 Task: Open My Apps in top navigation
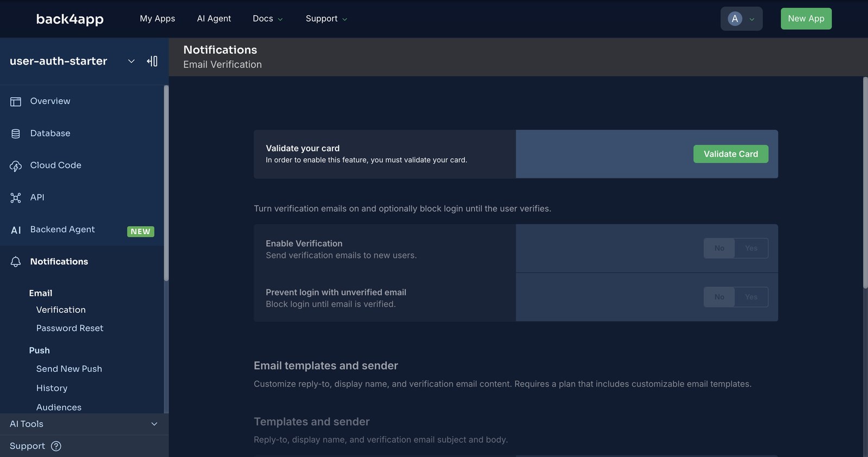click(x=157, y=18)
